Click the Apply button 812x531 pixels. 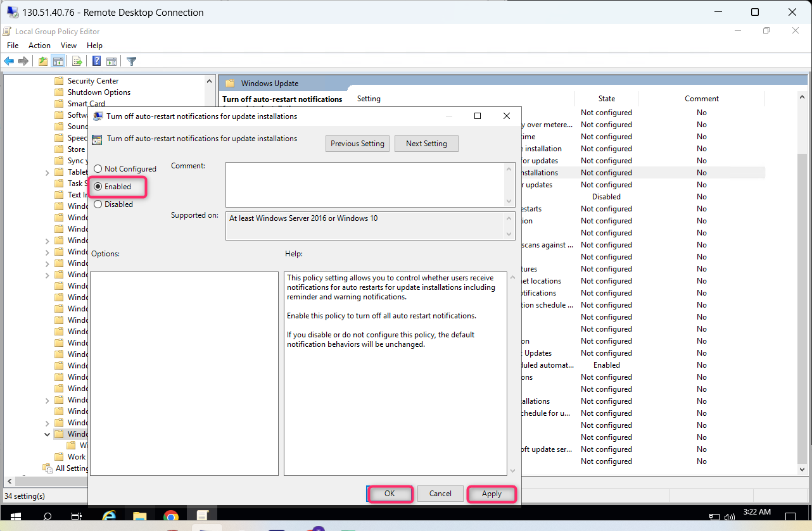point(492,493)
